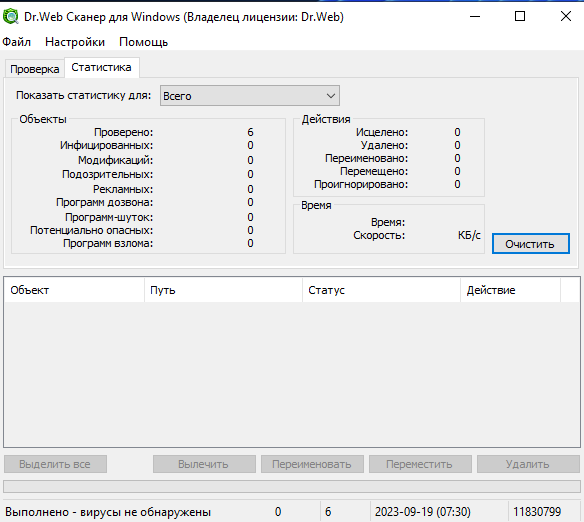
Task: Click the Перемещено label
Action: (x=374, y=171)
